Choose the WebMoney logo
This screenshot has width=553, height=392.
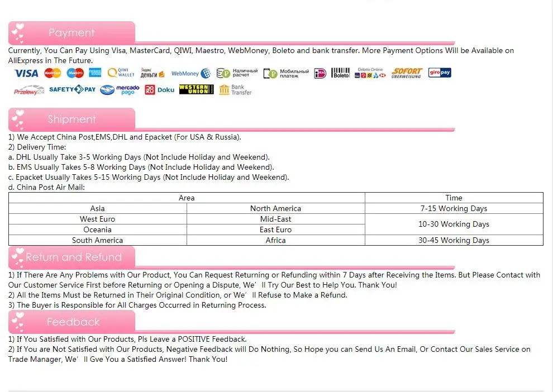tap(191, 73)
